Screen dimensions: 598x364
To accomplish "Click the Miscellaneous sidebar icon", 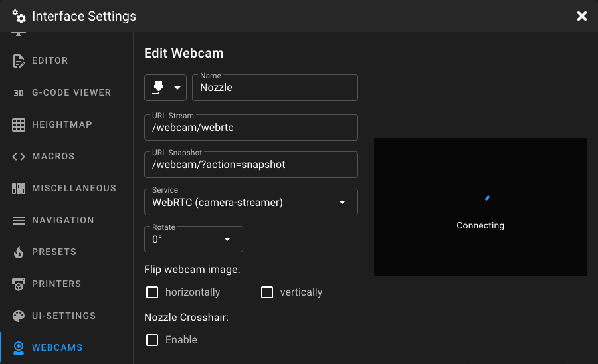I will tap(19, 188).
